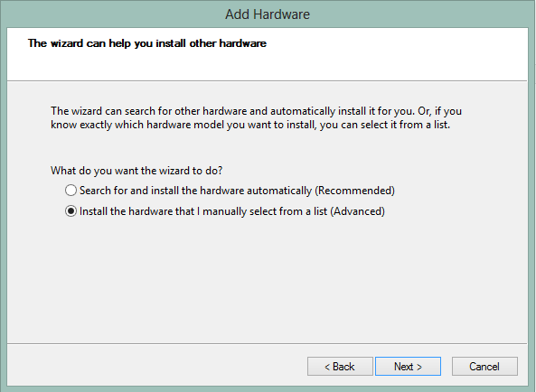Select the automatic search radio button circle
This screenshot has height=392, width=536.
point(71,191)
